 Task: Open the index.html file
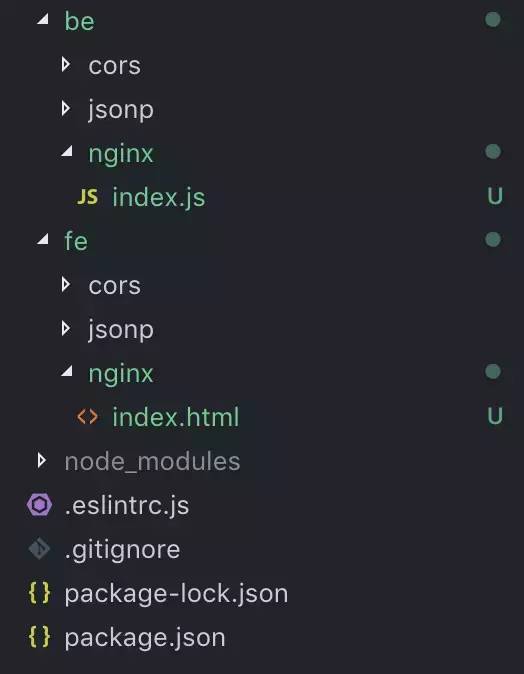pyautogui.click(x=175, y=417)
